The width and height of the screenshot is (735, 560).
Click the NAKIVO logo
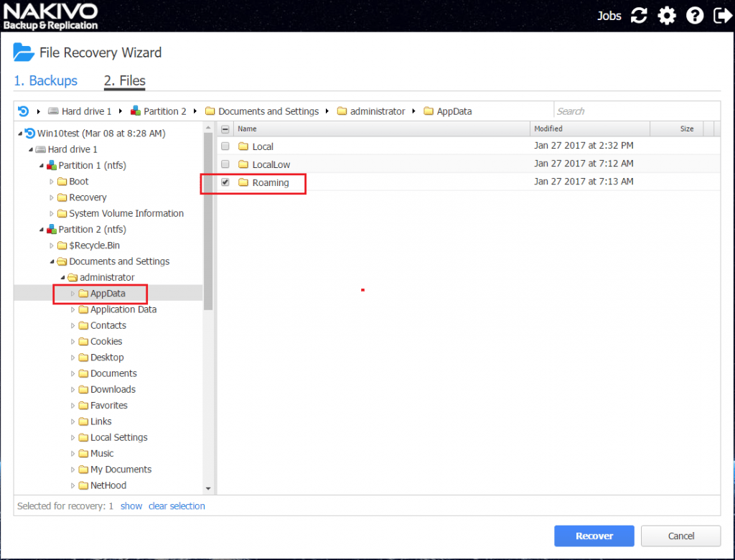[x=50, y=14]
